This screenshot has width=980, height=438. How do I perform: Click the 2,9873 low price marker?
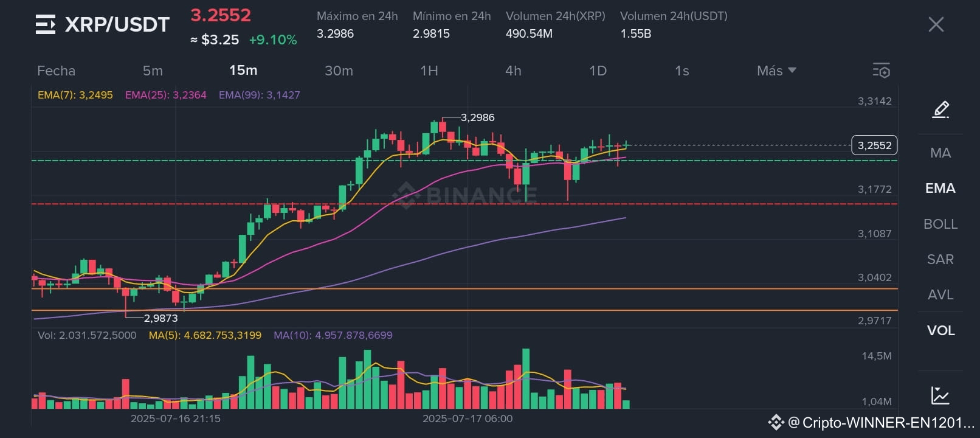coord(160,318)
